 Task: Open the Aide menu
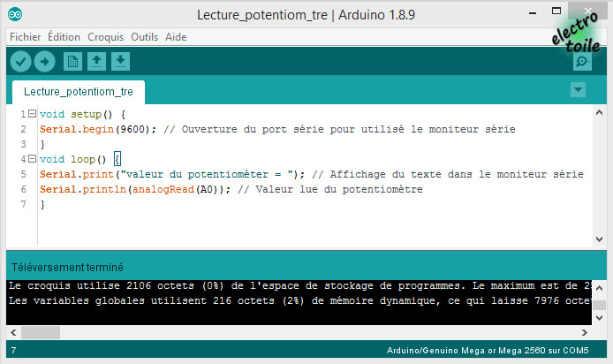click(x=176, y=37)
